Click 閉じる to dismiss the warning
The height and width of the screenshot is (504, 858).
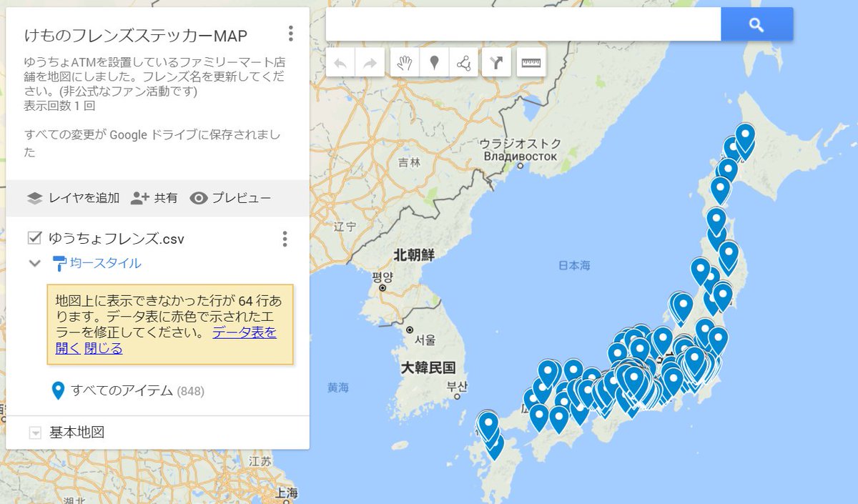pos(104,349)
